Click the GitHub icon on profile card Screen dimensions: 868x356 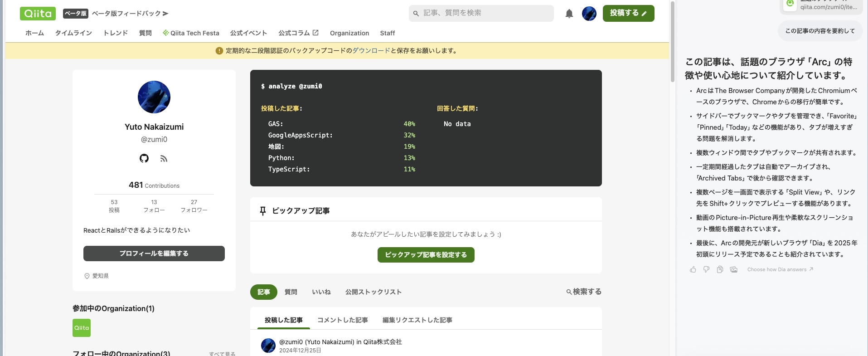click(144, 158)
